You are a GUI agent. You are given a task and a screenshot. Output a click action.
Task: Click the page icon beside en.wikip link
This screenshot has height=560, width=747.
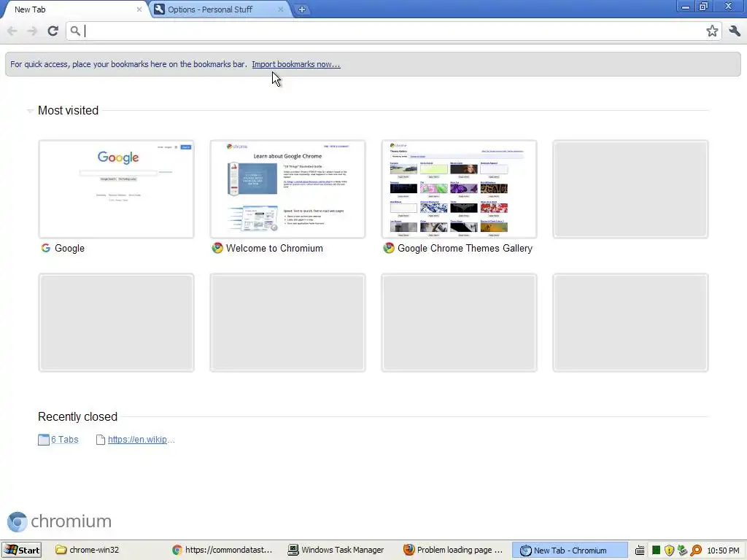click(101, 440)
